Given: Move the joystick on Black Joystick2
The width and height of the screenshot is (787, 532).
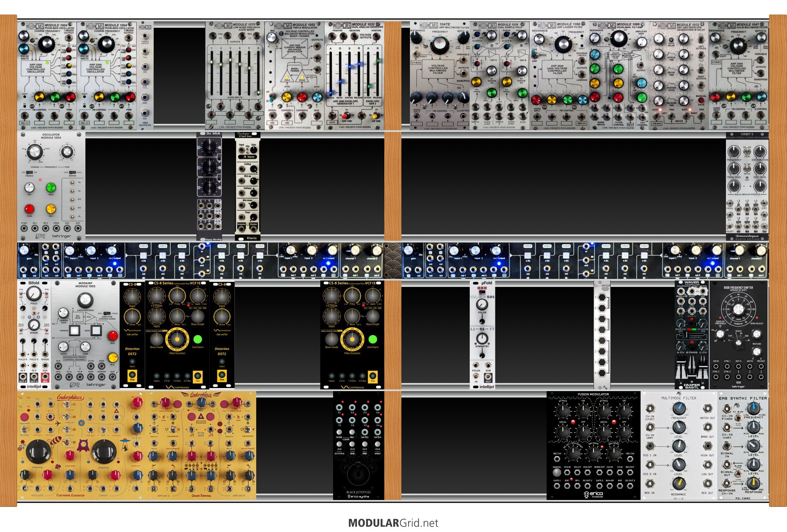Looking at the screenshot, I should tap(359, 474).
